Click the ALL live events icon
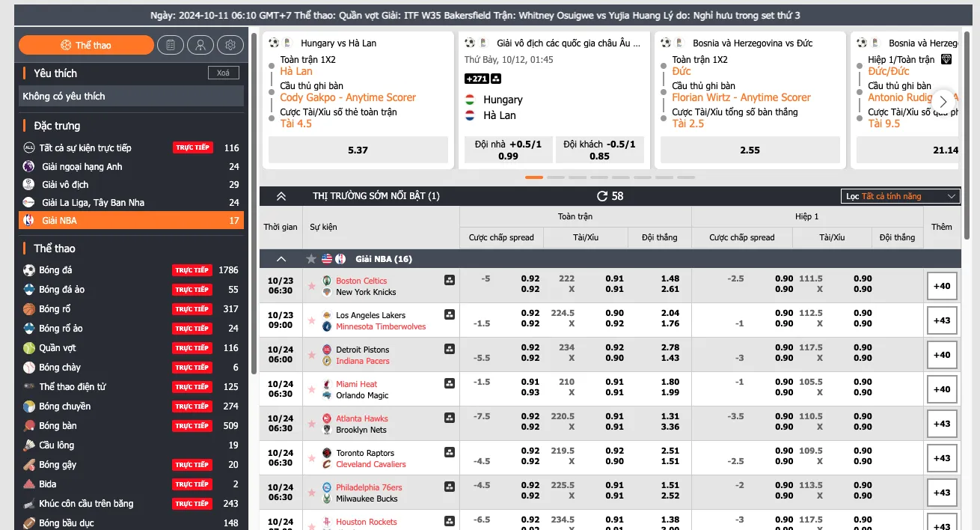Viewport: 980px width, 530px height. point(29,147)
